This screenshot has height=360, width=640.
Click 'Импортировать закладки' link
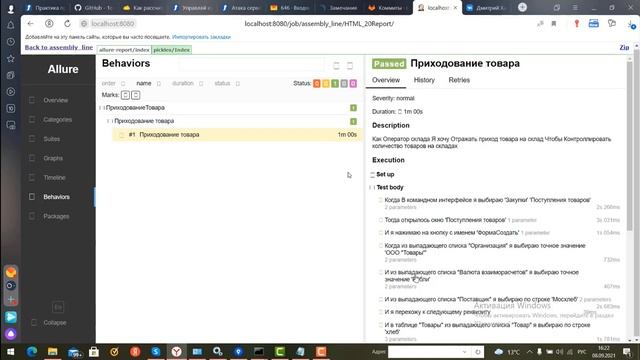(201, 37)
